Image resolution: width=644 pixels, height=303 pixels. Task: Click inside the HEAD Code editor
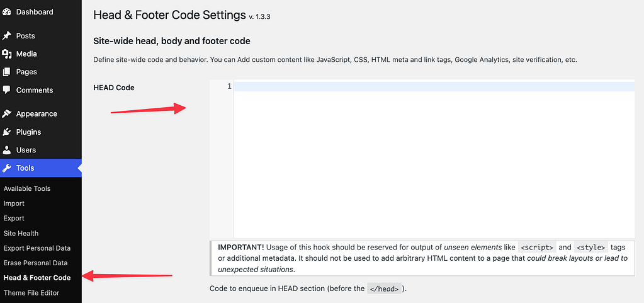coord(433,157)
